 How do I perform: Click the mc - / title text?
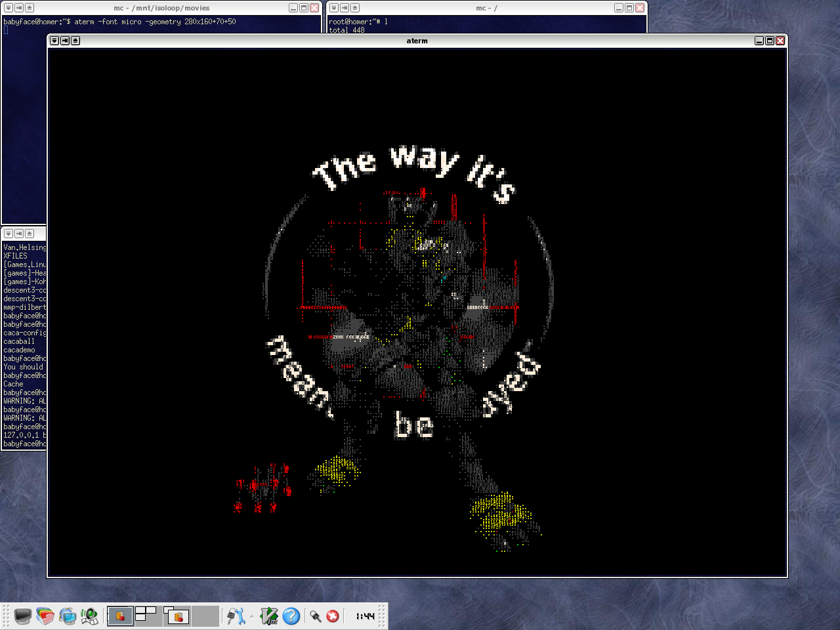coord(486,8)
